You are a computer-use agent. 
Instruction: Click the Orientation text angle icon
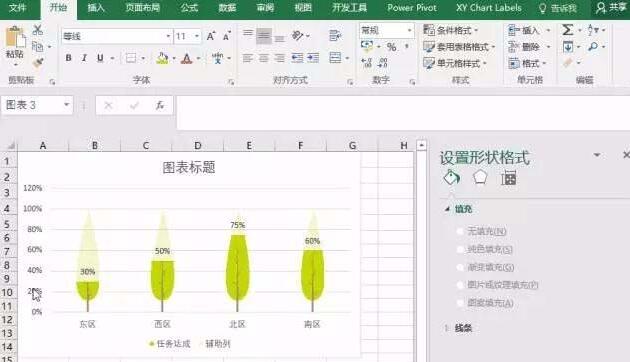tap(298, 36)
